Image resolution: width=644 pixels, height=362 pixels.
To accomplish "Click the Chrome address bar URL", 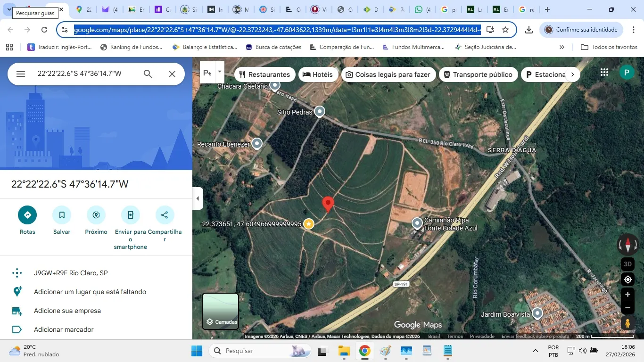I will [x=277, y=30].
